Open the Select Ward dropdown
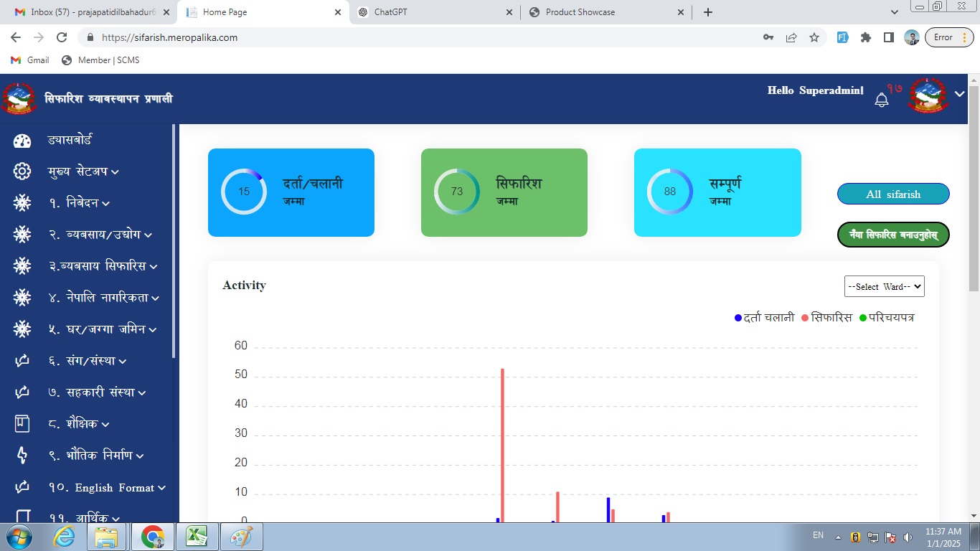The width and height of the screenshot is (980, 551). [x=884, y=286]
